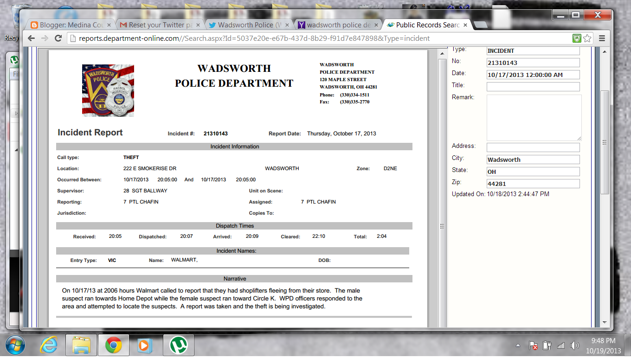Bookmark this page using the star icon
631x364 pixels.
click(x=586, y=38)
